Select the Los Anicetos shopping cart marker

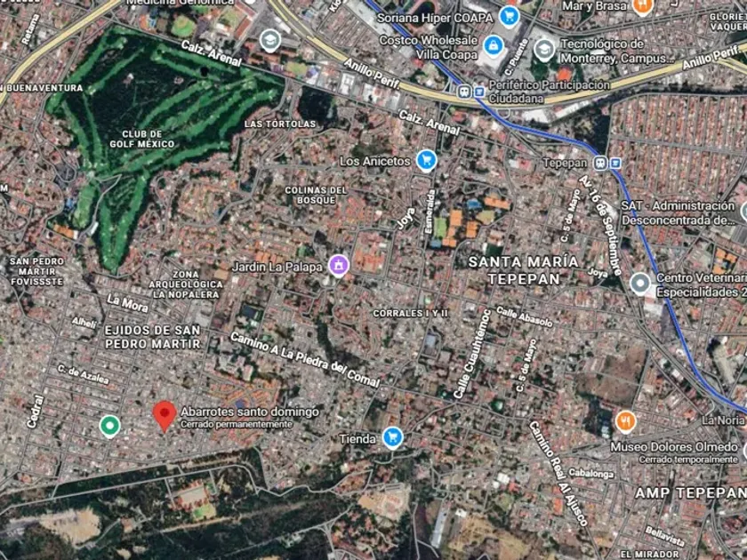click(426, 161)
